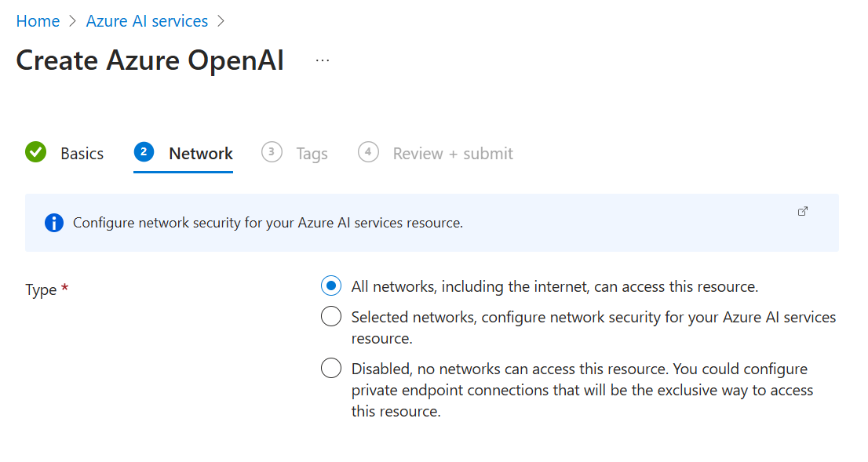
Task: Open the Review + submit tab
Action: (453, 153)
